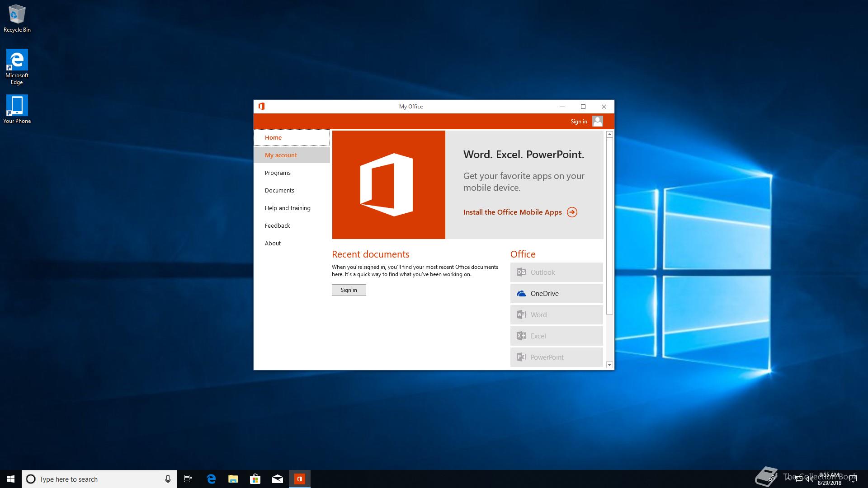Click the arrow icon beside Install Office Mobile Apps
868x488 pixels.
click(x=572, y=212)
